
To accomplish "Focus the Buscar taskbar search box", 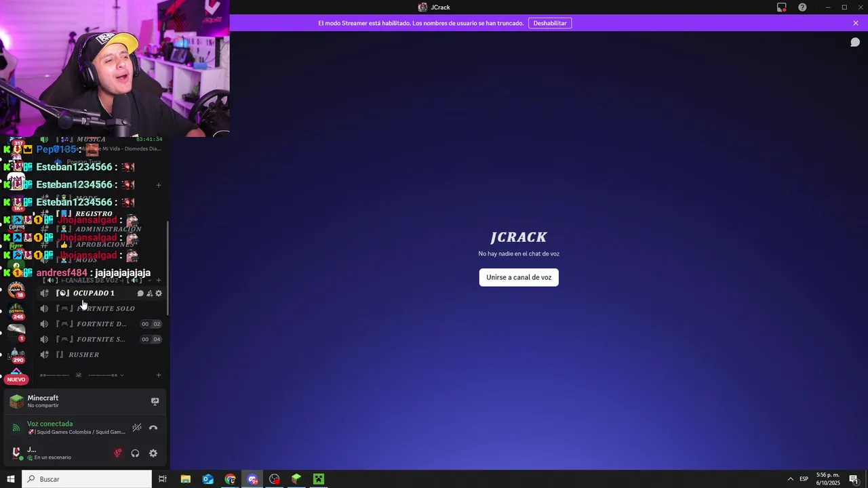I will 87,479.
